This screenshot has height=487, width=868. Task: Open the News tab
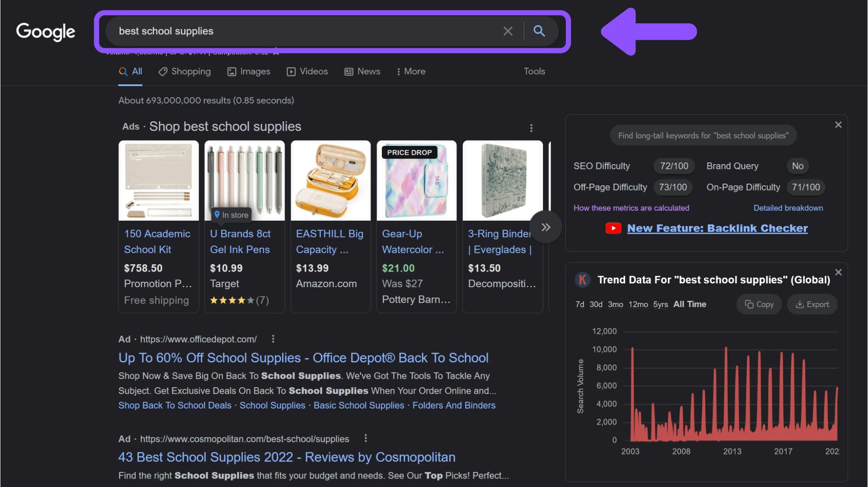(x=362, y=72)
